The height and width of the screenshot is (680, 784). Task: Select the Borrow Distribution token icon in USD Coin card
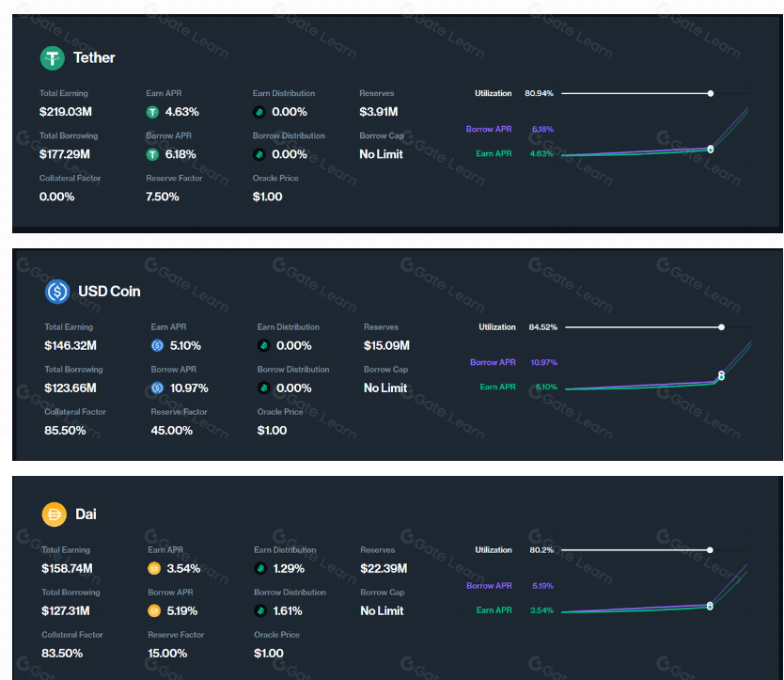264,388
